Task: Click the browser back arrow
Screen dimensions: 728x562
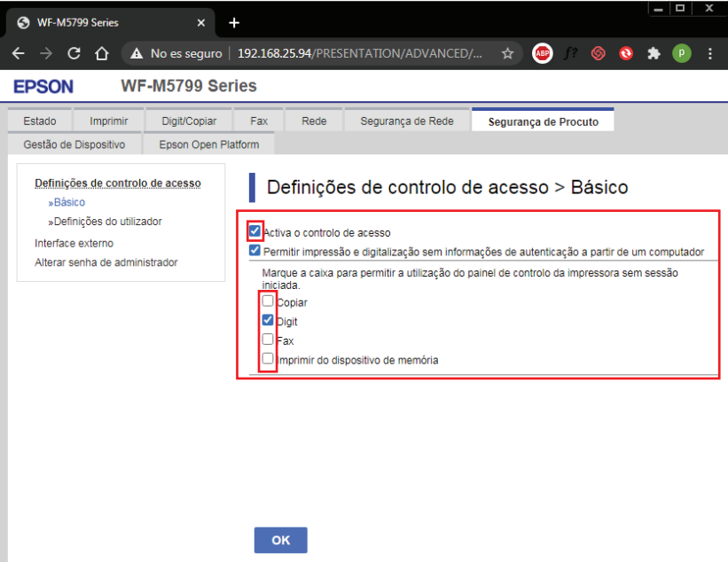Action: (x=19, y=53)
